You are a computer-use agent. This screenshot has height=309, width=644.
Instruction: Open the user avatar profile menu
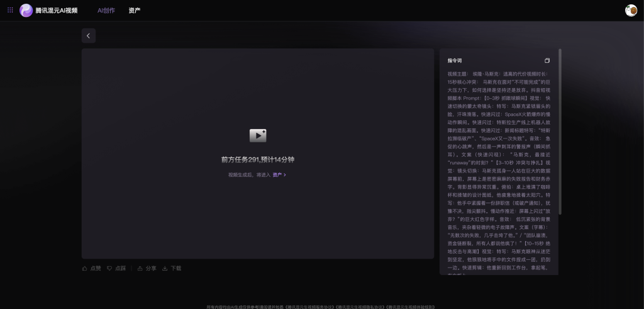pos(631,10)
